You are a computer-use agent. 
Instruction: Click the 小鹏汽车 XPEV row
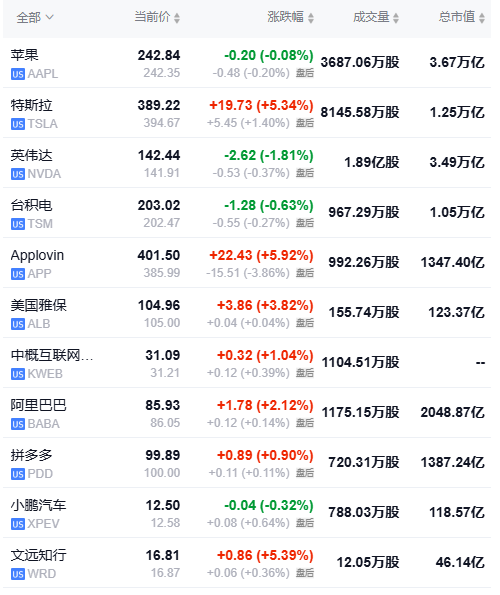247,513
